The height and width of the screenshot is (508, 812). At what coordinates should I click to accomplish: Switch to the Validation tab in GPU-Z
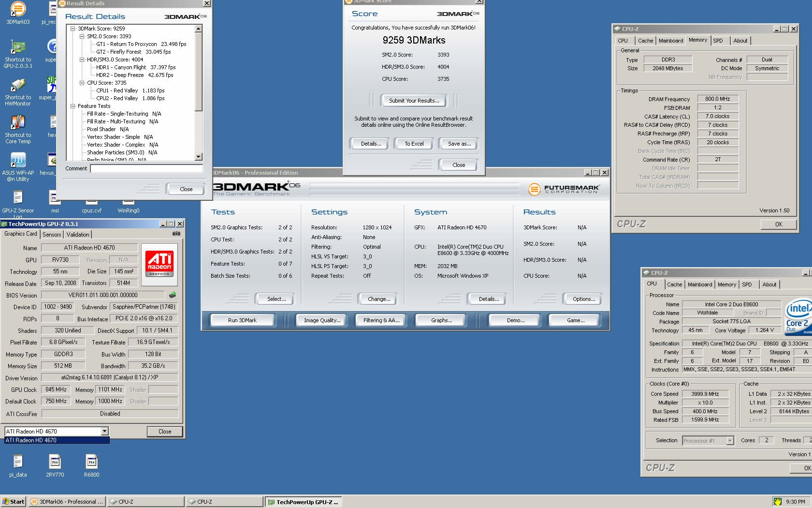point(78,234)
